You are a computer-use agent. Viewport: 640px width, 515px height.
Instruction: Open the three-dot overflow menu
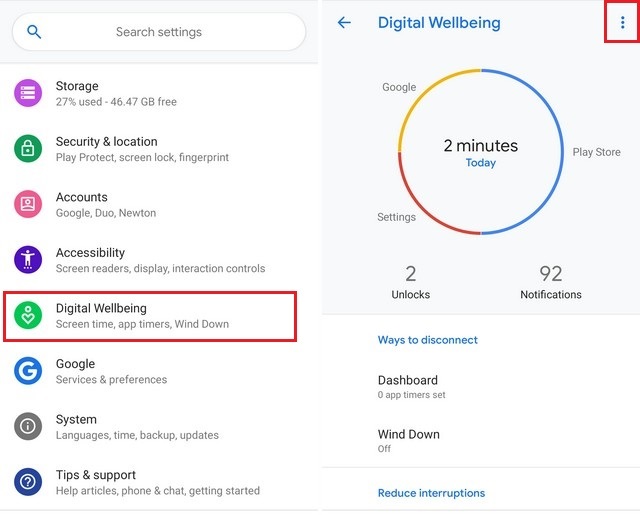[x=622, y=22]
